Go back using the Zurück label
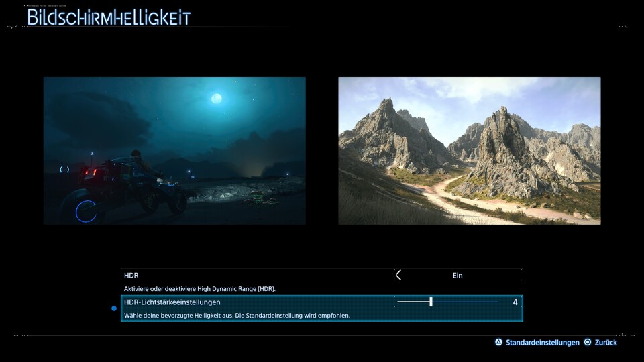Screen dimensions: 644x362 pos(606,343)
